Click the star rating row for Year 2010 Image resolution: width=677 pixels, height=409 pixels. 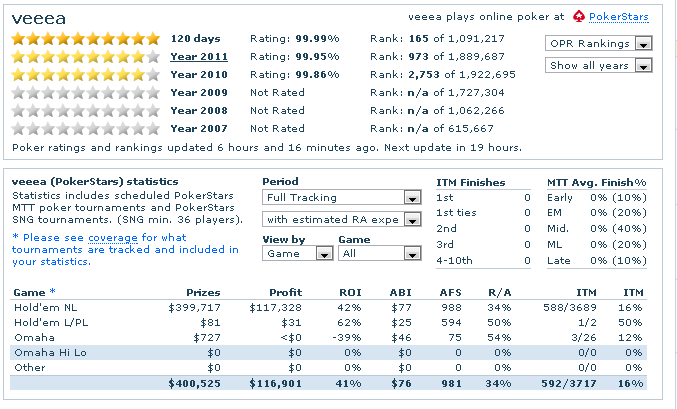[86, 75]
